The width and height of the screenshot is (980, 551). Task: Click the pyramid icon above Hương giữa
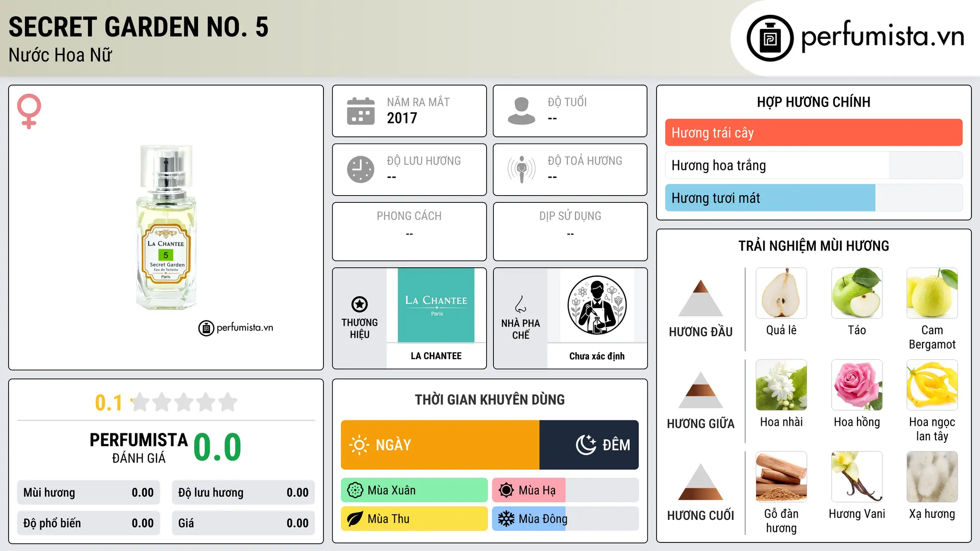coord(701,390)
